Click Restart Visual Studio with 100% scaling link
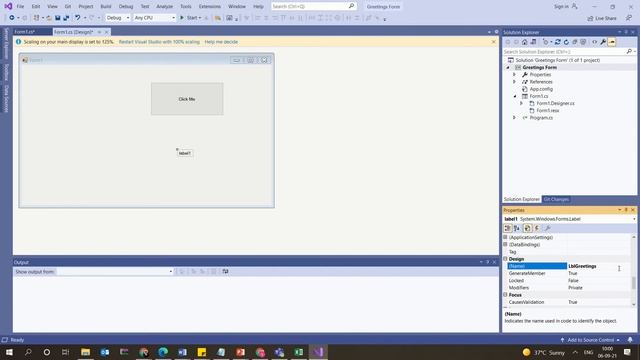640x360 pixels. pyautogui.click(x=159, y=42)
